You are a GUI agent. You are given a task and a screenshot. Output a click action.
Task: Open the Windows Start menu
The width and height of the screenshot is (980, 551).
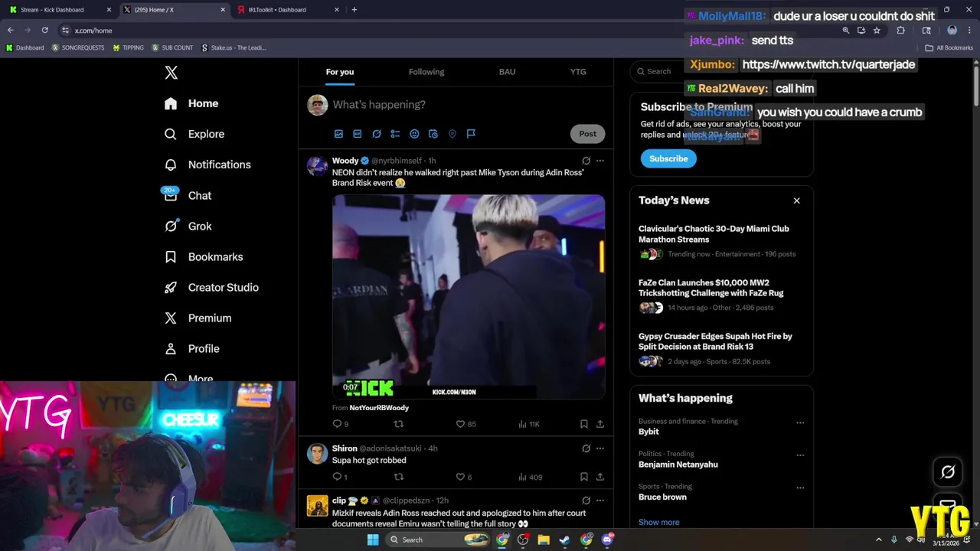(x=373, y=540)
